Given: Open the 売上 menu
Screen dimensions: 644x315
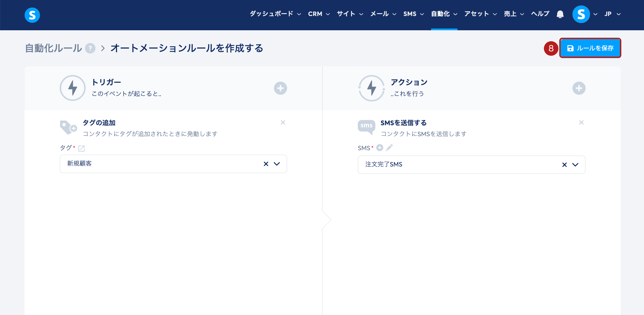Looking at the screenshot, I should [514, 14].
